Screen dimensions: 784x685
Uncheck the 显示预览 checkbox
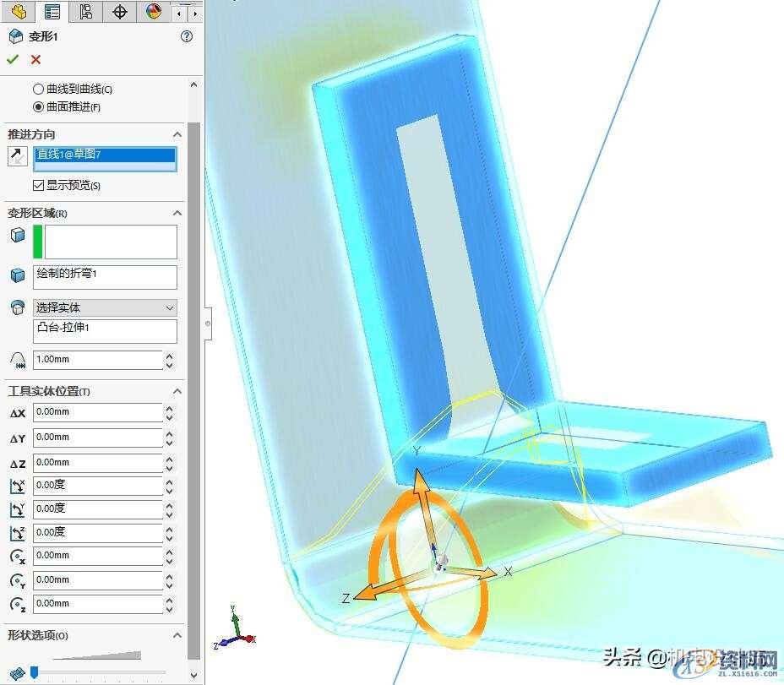pyautogui.click(x=39, y=185)
